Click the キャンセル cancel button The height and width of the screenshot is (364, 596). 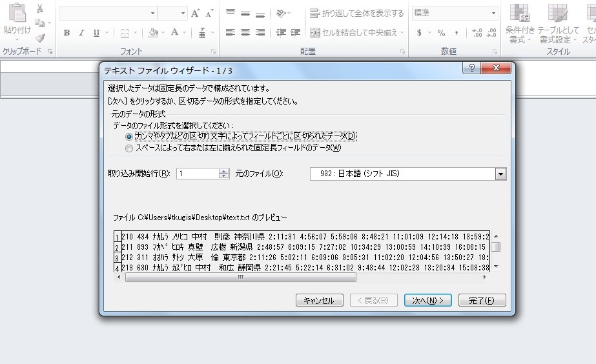tap(319, 300)
